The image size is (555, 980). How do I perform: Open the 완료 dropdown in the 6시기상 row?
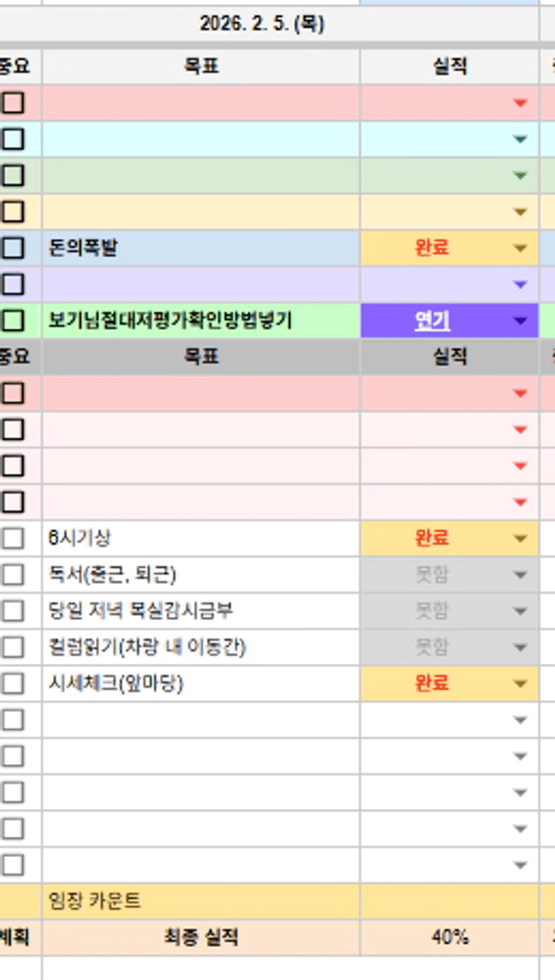(519, 538)
